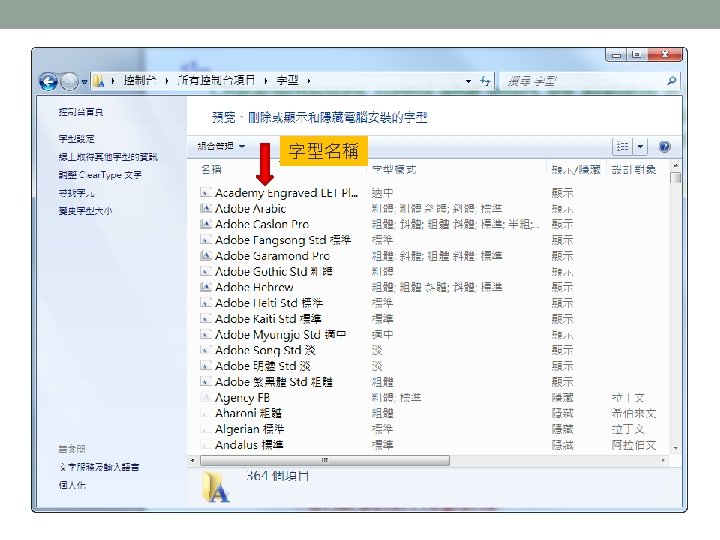
Task: Click 阿拉伯文 cell in Andalus row
Action: 634,445
